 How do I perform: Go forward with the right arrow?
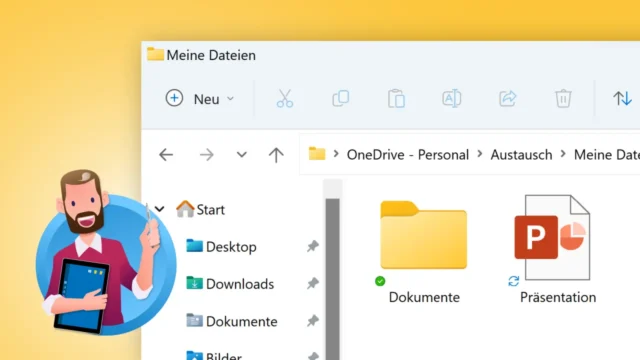(x=207, y=155)
